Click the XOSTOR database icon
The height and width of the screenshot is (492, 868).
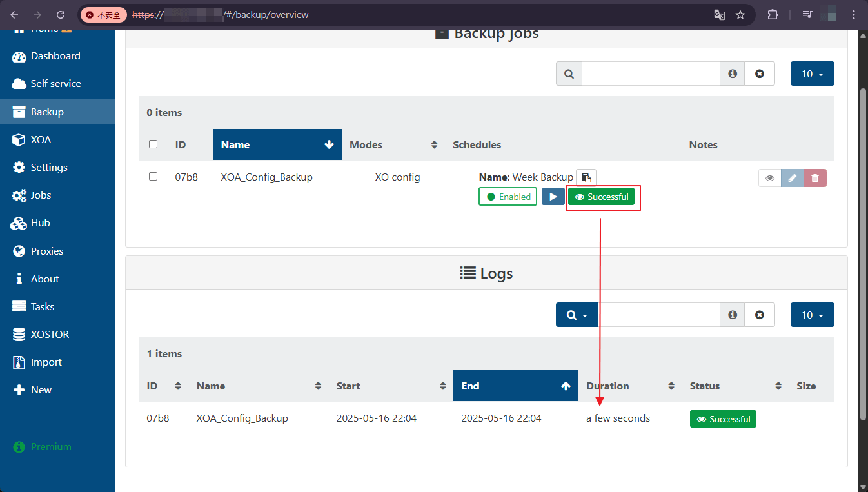click(x=19, y=334)
